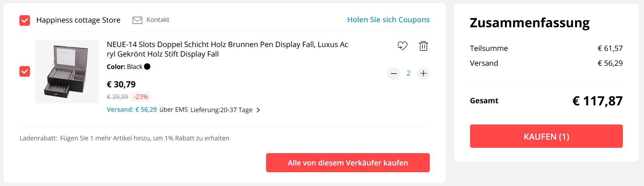Click Lieferung 20-37 Tage delivery text
The width and height of the screenshot is (644, 186).
221,110
